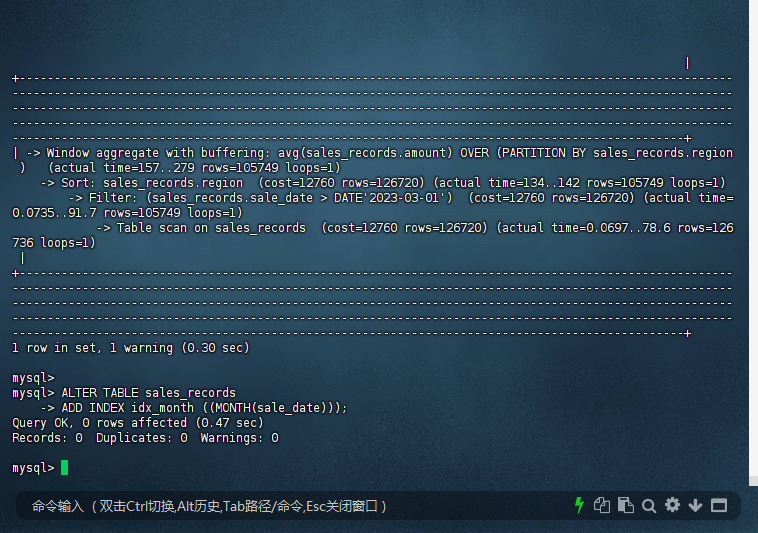Viewport: 758px width, 533px height.
Task: Click the 'ADD INDEX idx_month' line
Action: click(194, 408)
